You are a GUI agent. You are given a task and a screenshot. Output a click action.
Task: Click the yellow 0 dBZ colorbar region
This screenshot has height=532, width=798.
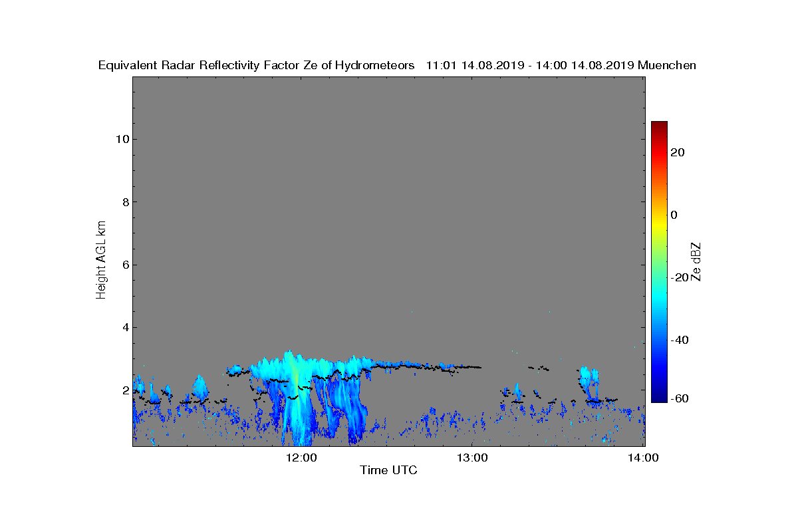click(659, 215)
